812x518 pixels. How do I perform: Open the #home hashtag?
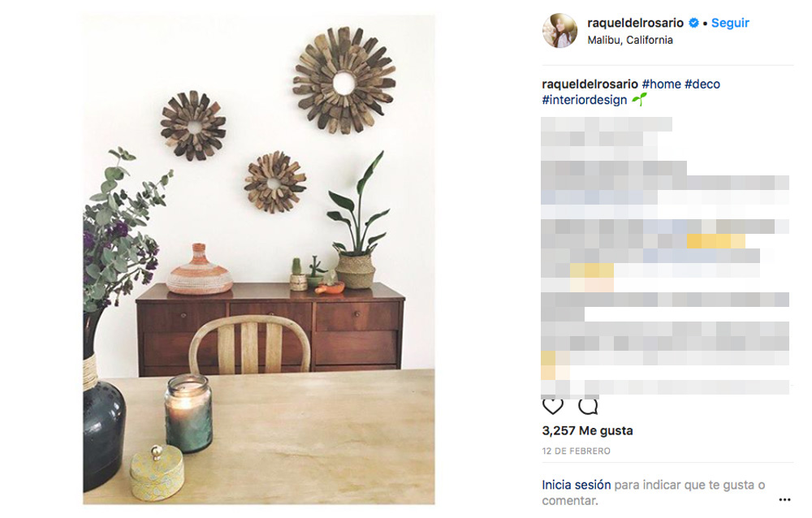click(x=661, y=84)
